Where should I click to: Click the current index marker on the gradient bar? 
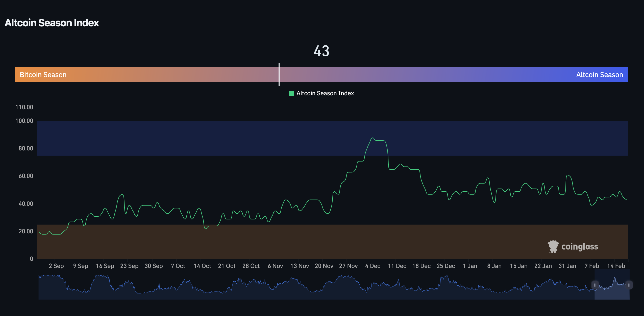[279, 74]
